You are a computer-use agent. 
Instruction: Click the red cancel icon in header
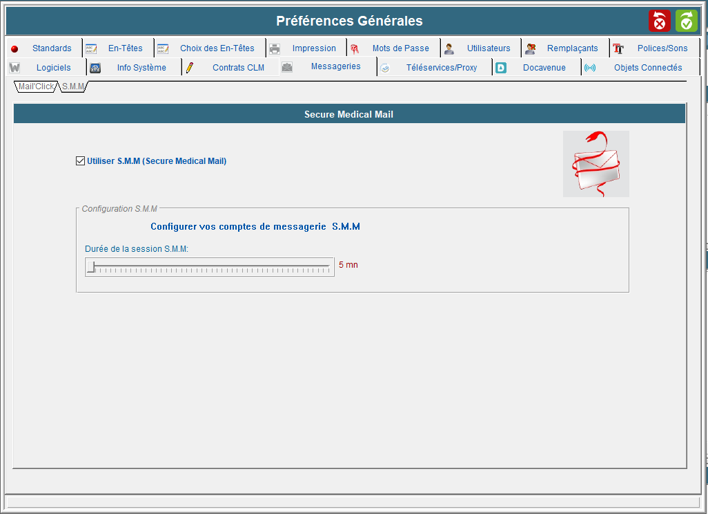pyautogui.click(x=659, y=21)
